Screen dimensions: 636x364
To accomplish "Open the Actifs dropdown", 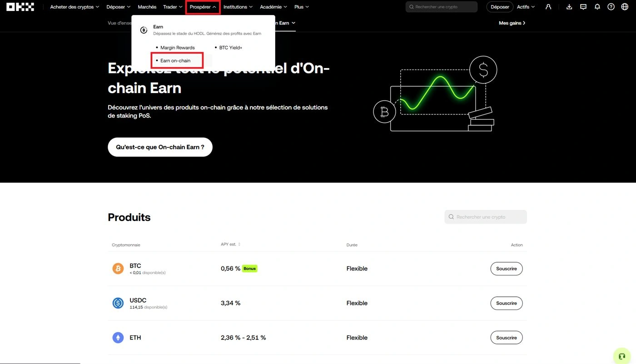I will point(526,7).
